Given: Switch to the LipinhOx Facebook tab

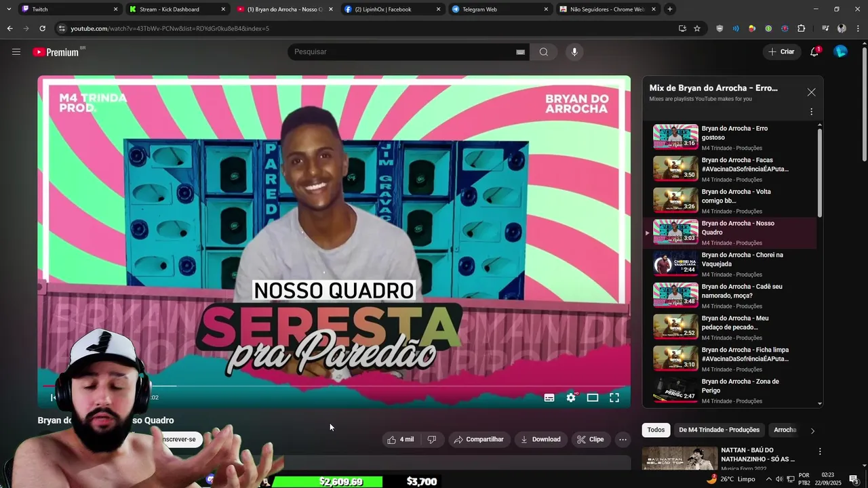Looking at the screenshot, I should pos(391,9).
